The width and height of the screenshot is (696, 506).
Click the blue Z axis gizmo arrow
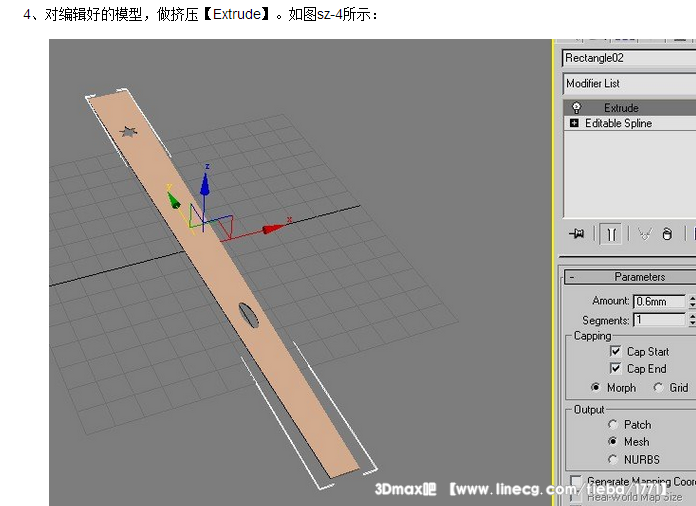pyautogui.click(x=205, y=184)
